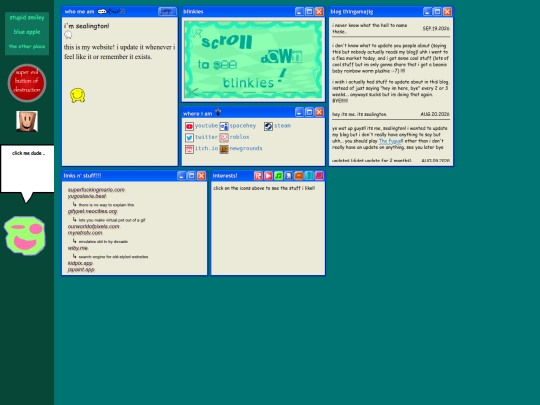Click the AUG.20.2026 blog date
This screenshot has height=405, width=540.
pos(435,114)
